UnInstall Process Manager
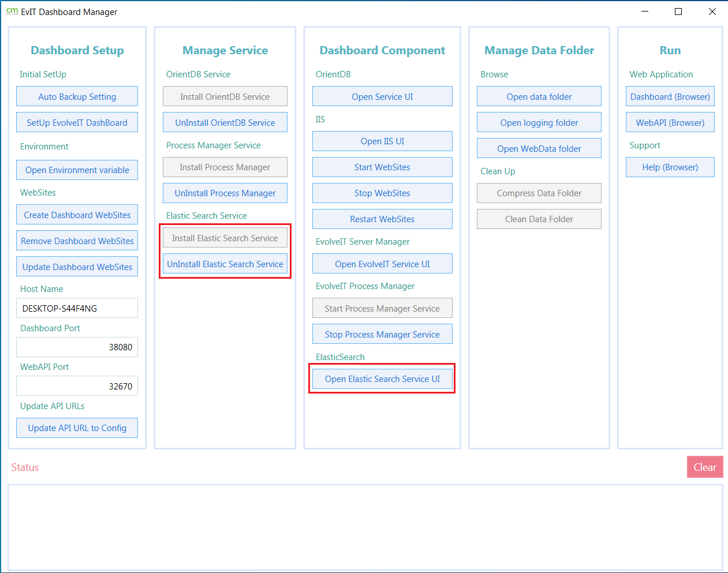This screenshot has width=728, height=573. (225, 193)
